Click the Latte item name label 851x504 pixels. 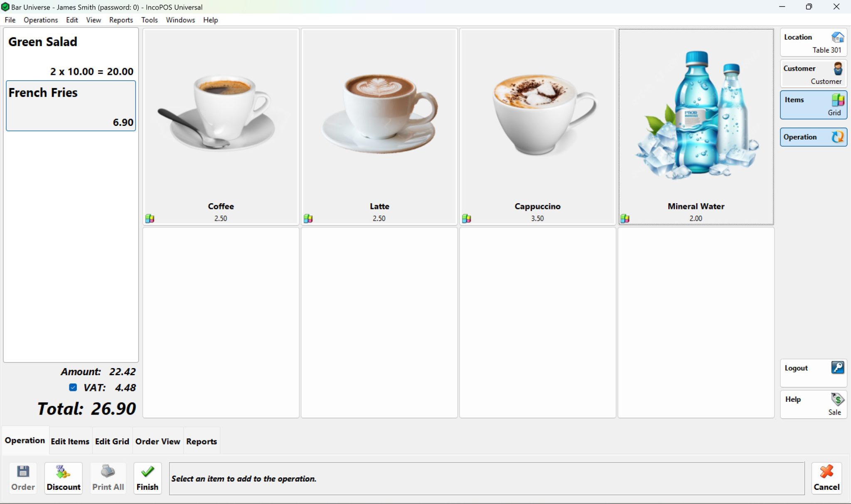point(379,206)
